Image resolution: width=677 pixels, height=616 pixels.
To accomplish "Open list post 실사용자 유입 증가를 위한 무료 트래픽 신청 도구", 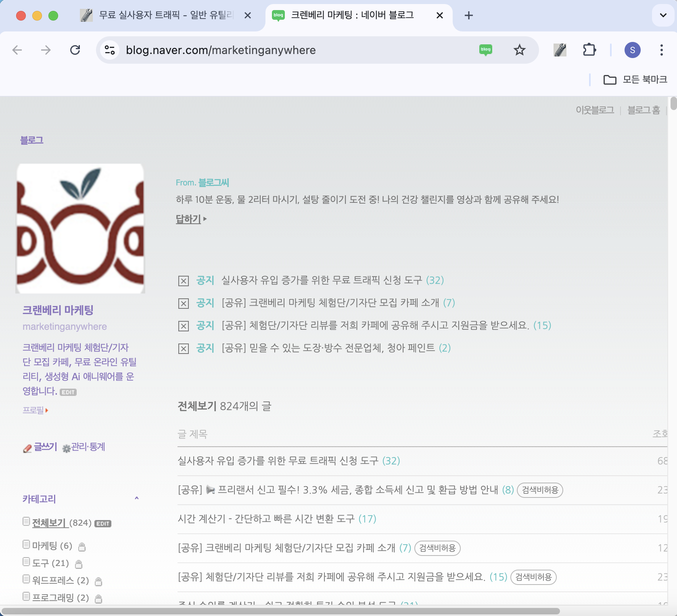I will pyautogui.click(x=278, y=461).
